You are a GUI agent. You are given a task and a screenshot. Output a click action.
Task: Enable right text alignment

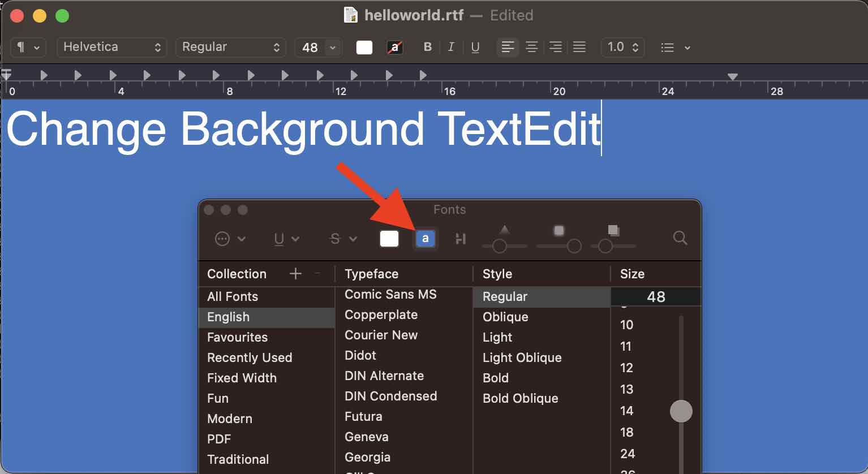click(555, 47)
